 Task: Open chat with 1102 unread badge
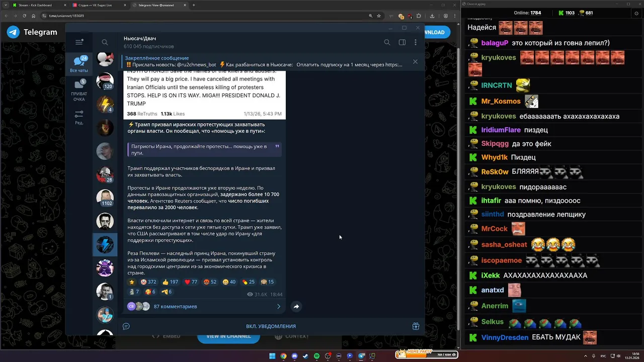105,198
